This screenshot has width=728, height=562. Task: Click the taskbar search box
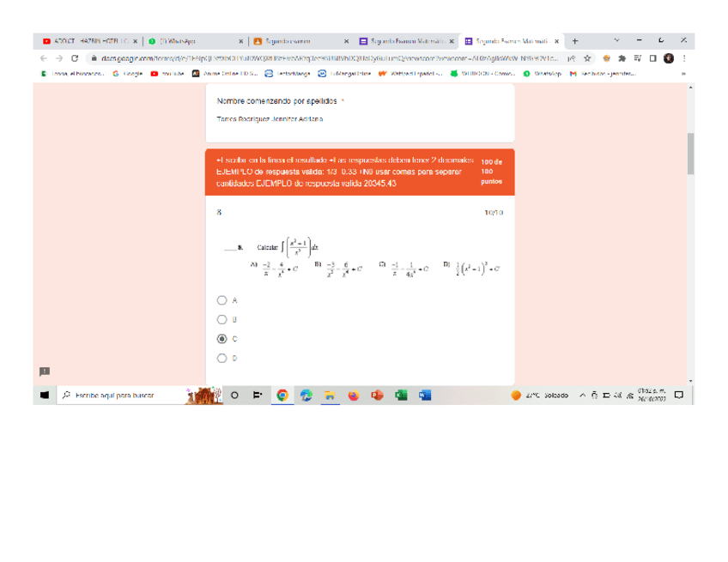[139, 395]
